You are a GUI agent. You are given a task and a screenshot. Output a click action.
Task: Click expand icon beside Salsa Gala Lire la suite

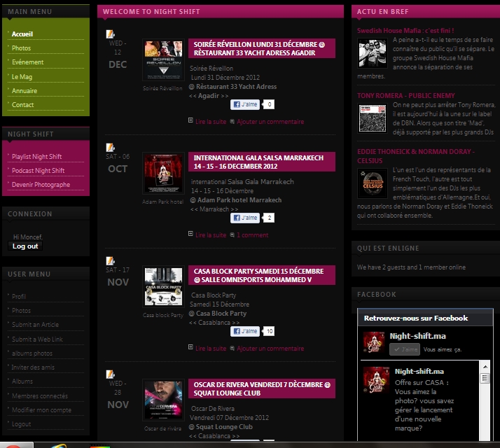pos(190,234)
